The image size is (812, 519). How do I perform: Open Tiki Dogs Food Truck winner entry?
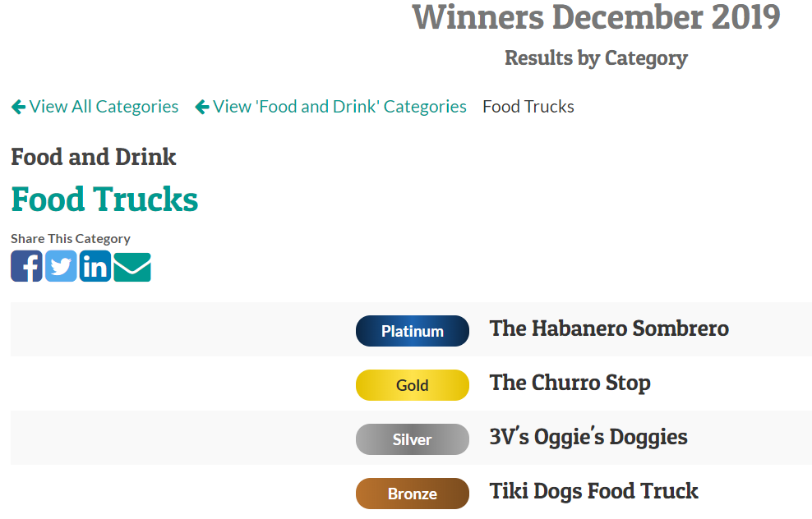click(594, 491)
